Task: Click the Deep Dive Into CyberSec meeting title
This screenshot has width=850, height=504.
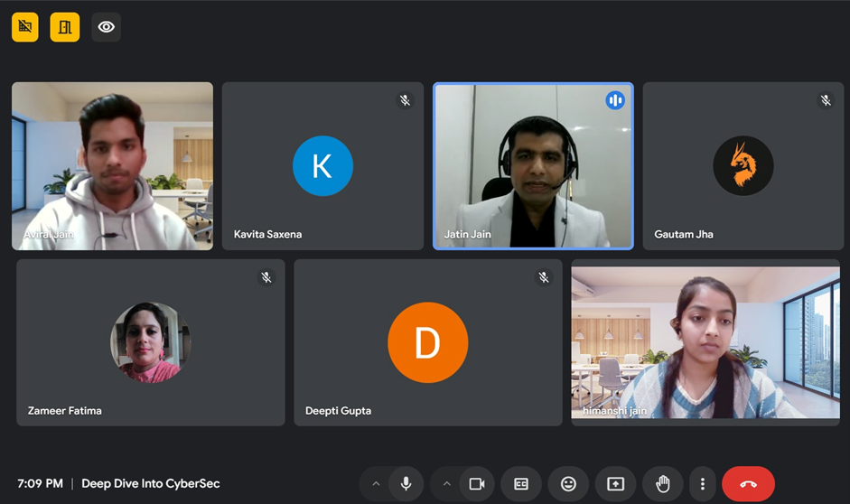Action: [151, 483]
